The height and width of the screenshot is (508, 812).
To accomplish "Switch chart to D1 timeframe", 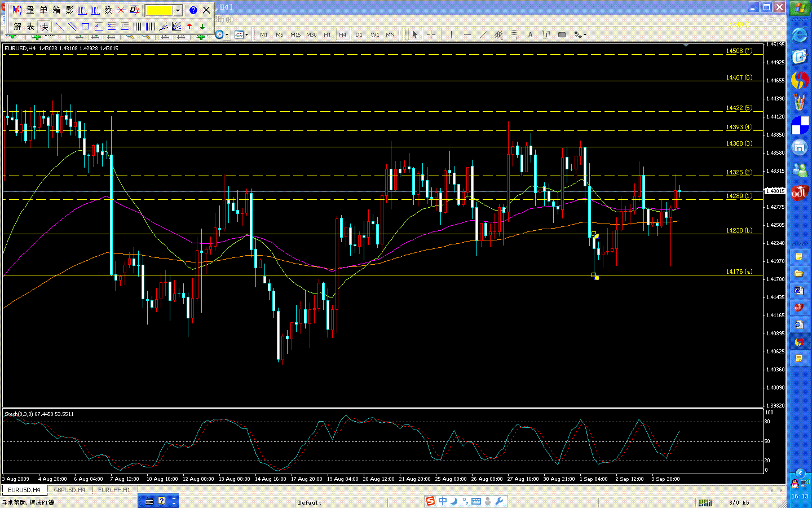I will tap(359, 35).
